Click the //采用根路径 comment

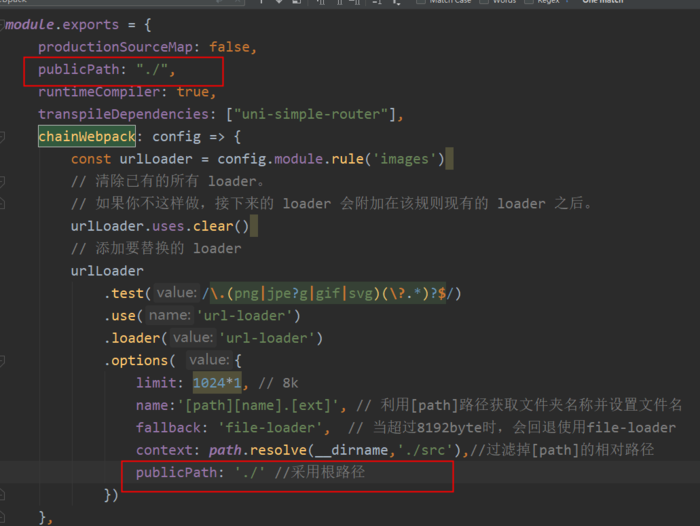(320, 472)
